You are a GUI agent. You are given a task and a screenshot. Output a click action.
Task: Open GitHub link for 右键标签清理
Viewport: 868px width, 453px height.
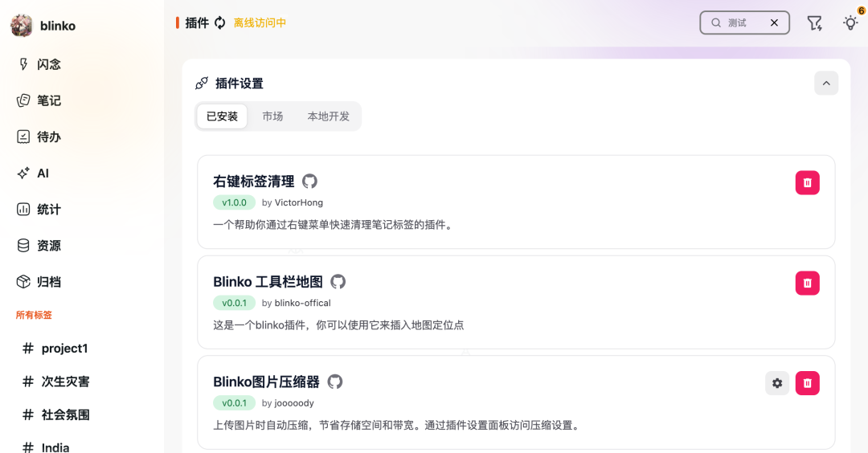(309, 182)
